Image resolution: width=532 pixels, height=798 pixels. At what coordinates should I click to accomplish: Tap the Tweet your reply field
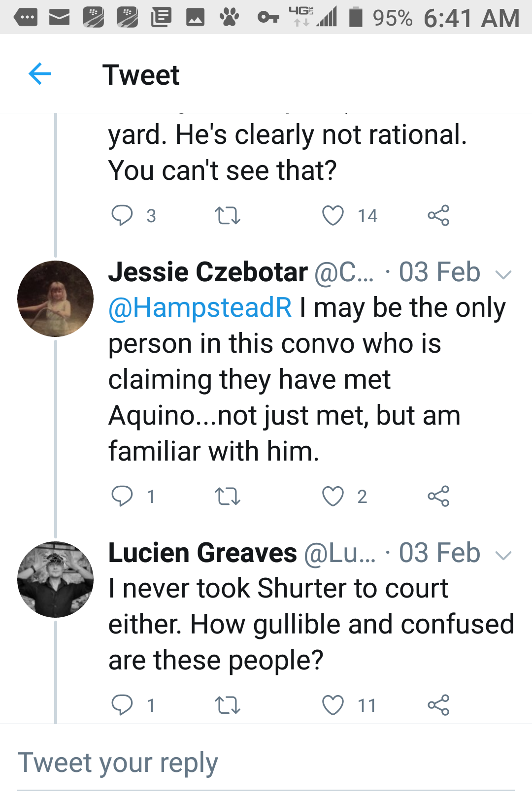[266, 763]
